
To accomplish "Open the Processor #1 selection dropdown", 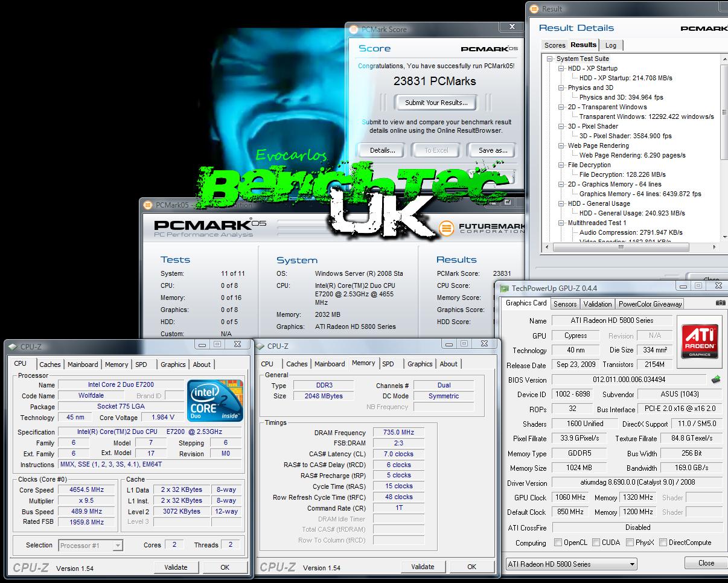I will click(x=91, y=546).
